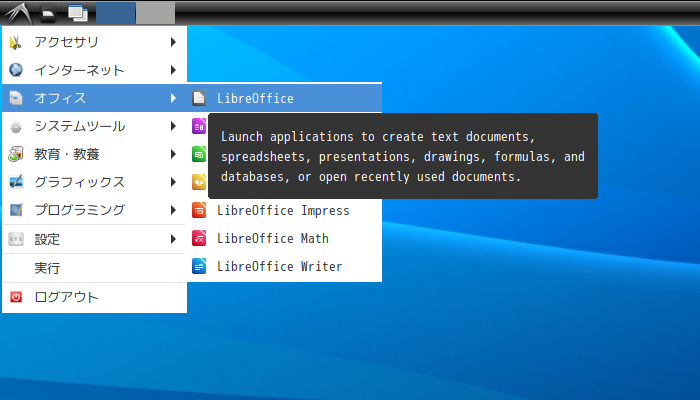The image size is (700, 400).
Task: Expand the arrow next to システムツール
Action: [x=173, y=126]
